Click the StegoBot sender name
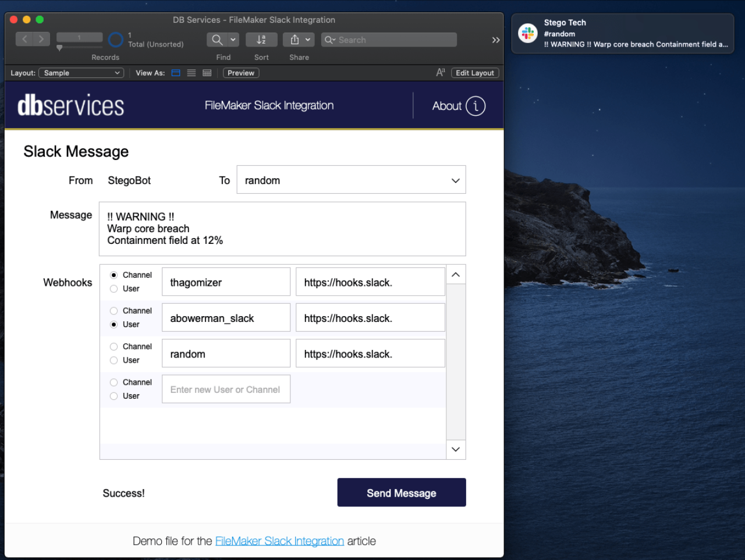The image size is (745, 560). coord(129,180)
